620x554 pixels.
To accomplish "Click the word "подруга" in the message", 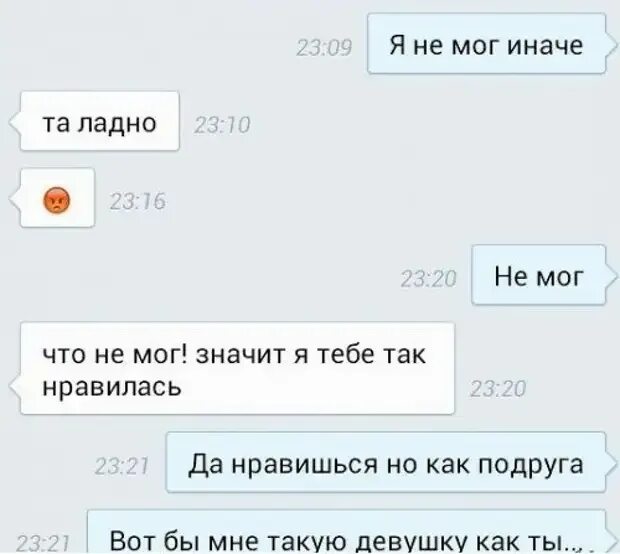I will tap(531, 465).
